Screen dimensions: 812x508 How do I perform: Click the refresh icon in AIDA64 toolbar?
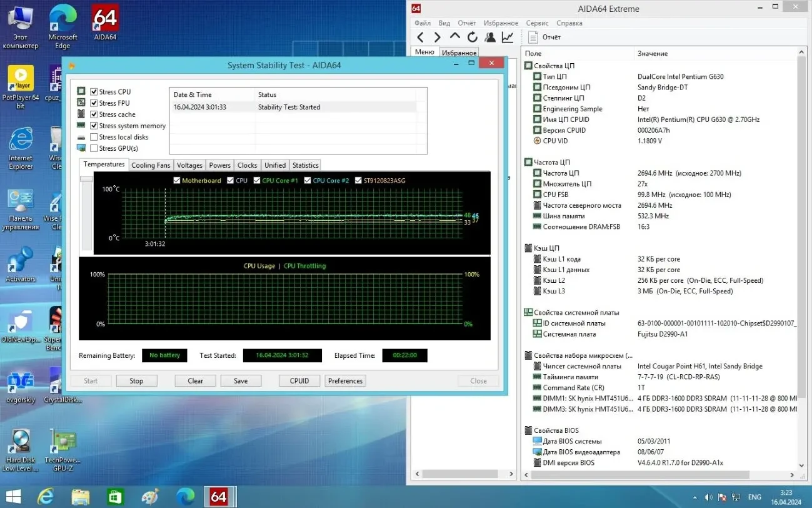pos(472,37)
